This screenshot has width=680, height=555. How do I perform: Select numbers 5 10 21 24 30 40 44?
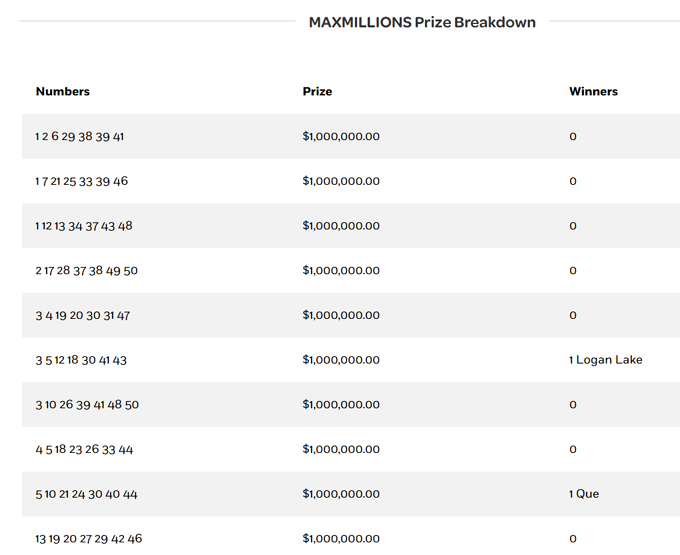tap(87, 494)
